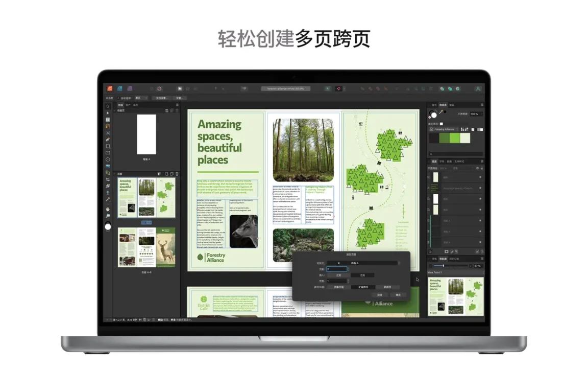The height and width of the screenshot is (368, 588).
Task: Delete selected page with the trash icon
Action: tap(176, 174)
